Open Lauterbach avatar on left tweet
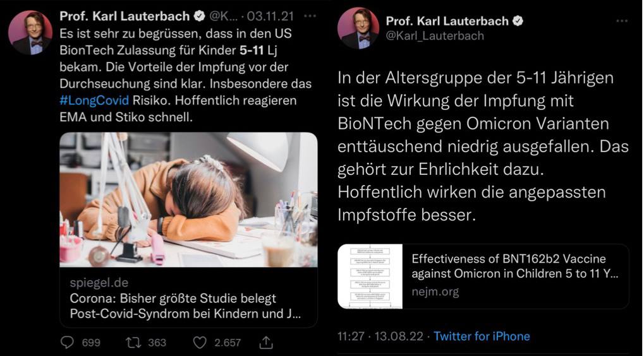This screenshot has width=644, height=356. [30, 32]
